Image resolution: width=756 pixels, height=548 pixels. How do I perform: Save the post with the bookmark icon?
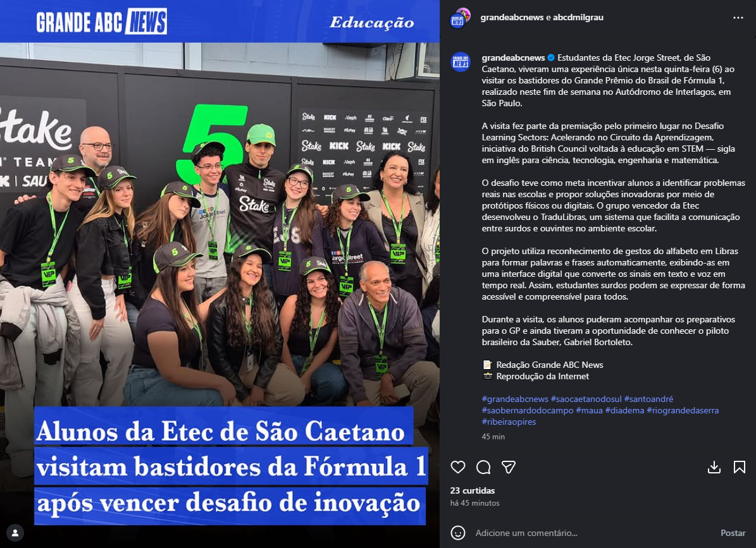tap(739, 467)
